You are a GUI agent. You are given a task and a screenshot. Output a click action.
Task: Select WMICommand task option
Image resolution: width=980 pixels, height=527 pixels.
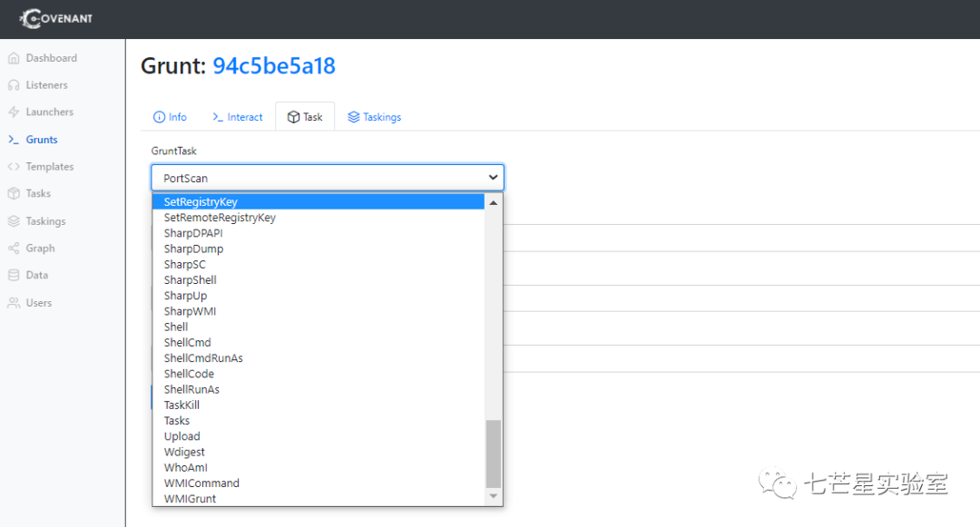318,483
